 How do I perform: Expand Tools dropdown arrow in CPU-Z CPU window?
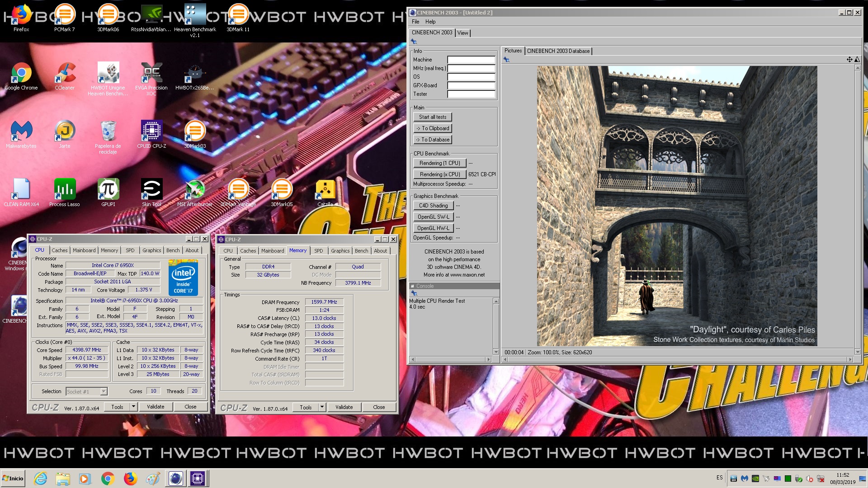click(x=133, y=407)
